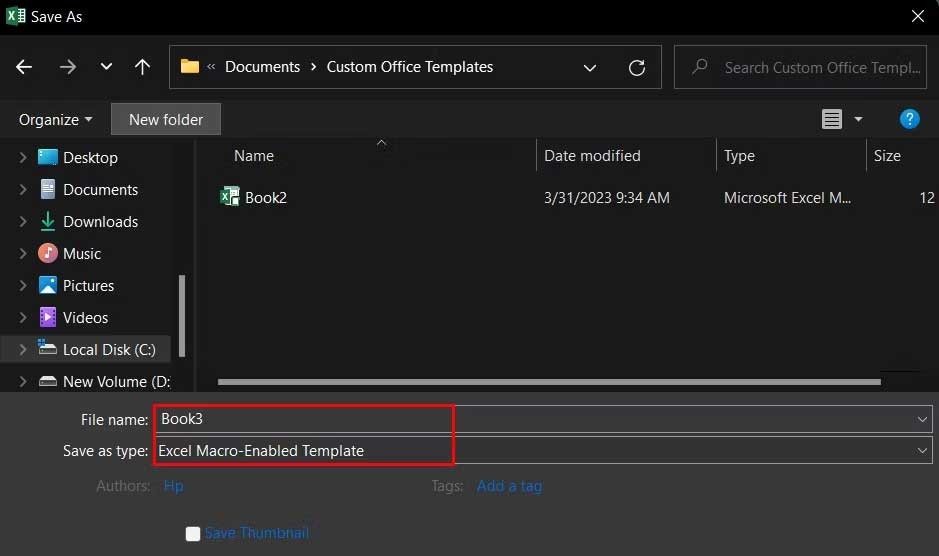Expand the Pictures tree node
Screen dimensions: 939x556
pos(23,286)
